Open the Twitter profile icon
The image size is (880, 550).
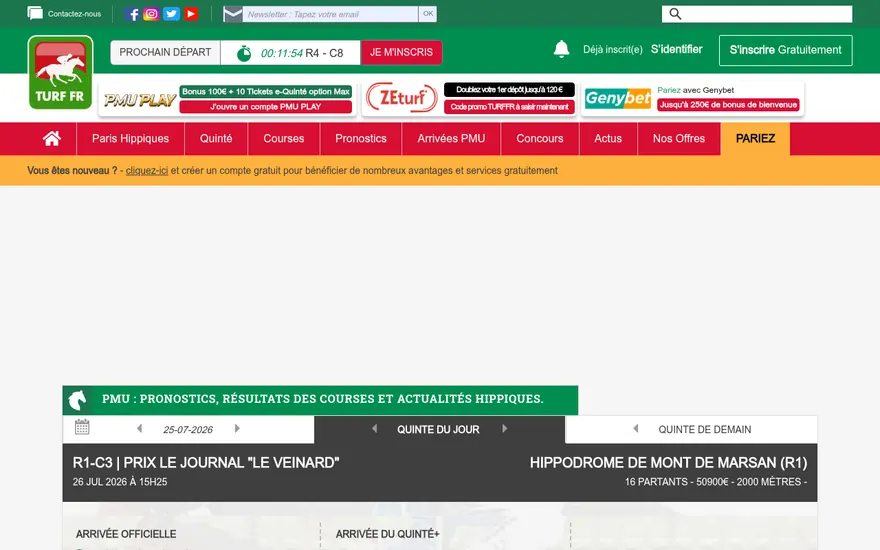point(171,14)
